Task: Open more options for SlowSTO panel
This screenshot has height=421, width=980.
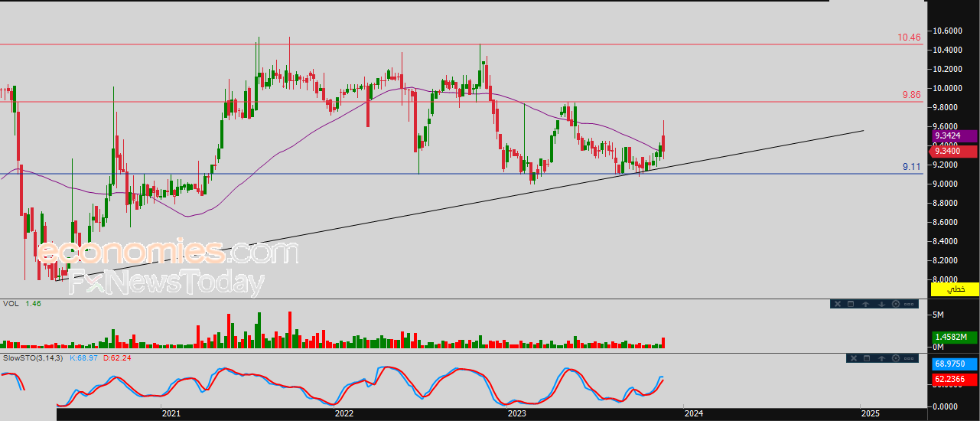Action: [x=909, y=358]
